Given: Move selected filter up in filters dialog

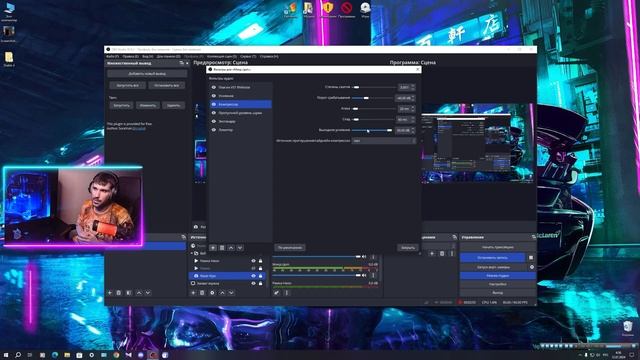Looking at the screenshot, I should pos(231,248).
